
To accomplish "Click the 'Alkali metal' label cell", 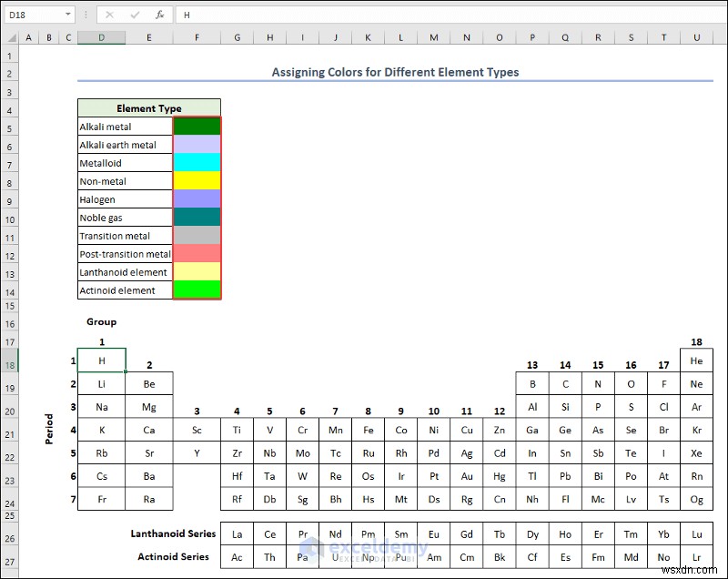I will 125,127.
